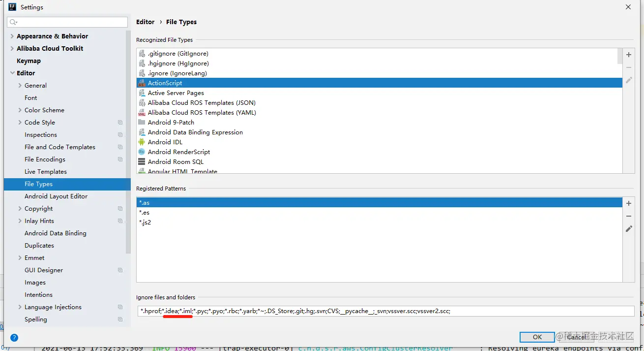This screenshot has width=644, height=351.
Task: Focus the settings search field
Action: [x=67, y=22]
